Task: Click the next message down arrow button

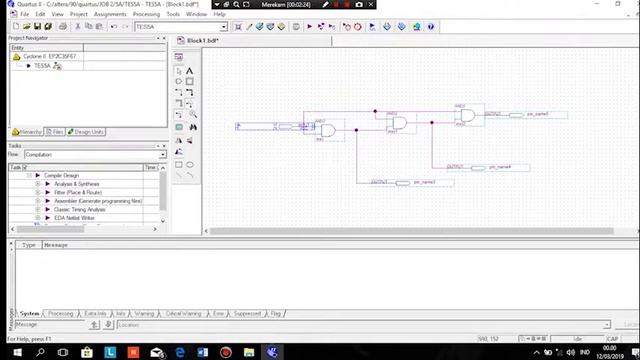Action: [x=108, y=325]
